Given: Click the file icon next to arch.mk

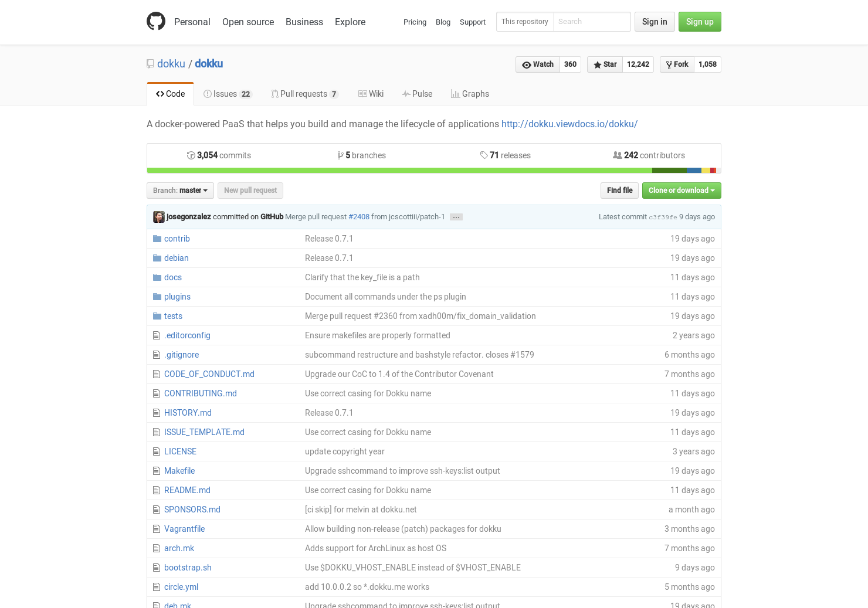Looking at the screenshot, I should click(x=157, y=548).
